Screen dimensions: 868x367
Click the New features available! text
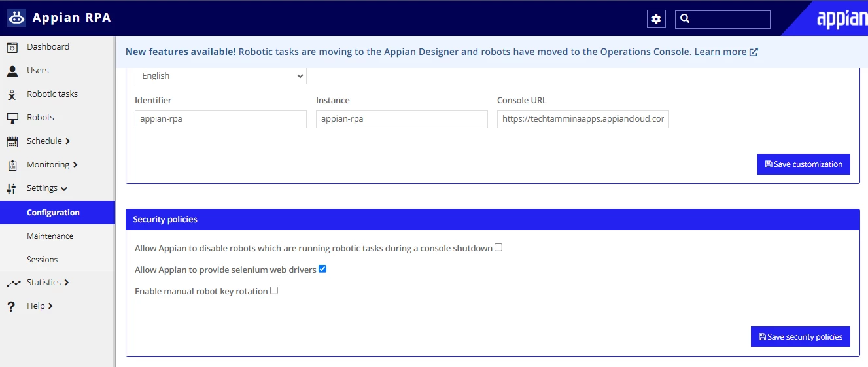click(181, 52)
